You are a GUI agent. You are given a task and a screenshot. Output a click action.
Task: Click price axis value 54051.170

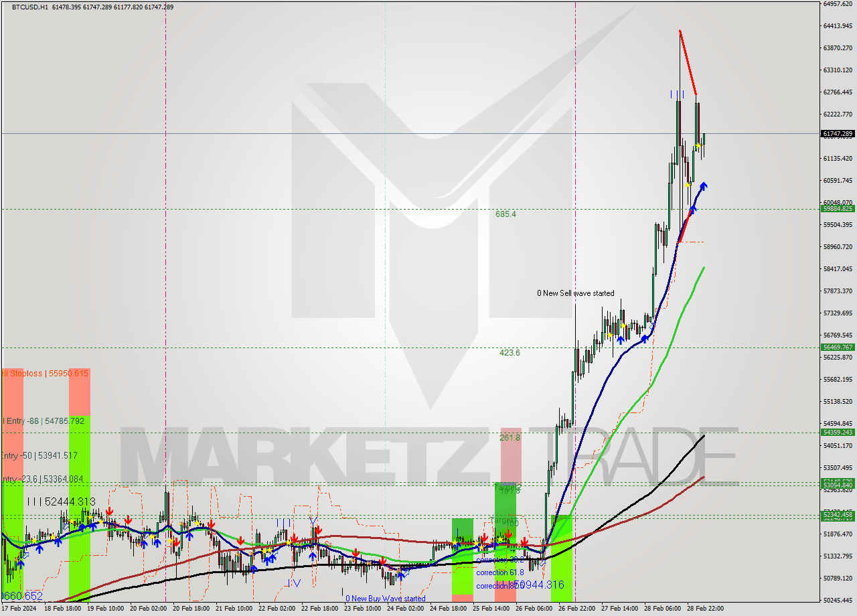(x=837, y=446)
